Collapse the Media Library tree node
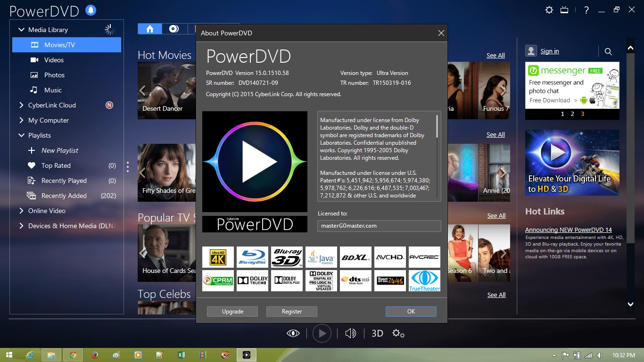 point(21,30)
